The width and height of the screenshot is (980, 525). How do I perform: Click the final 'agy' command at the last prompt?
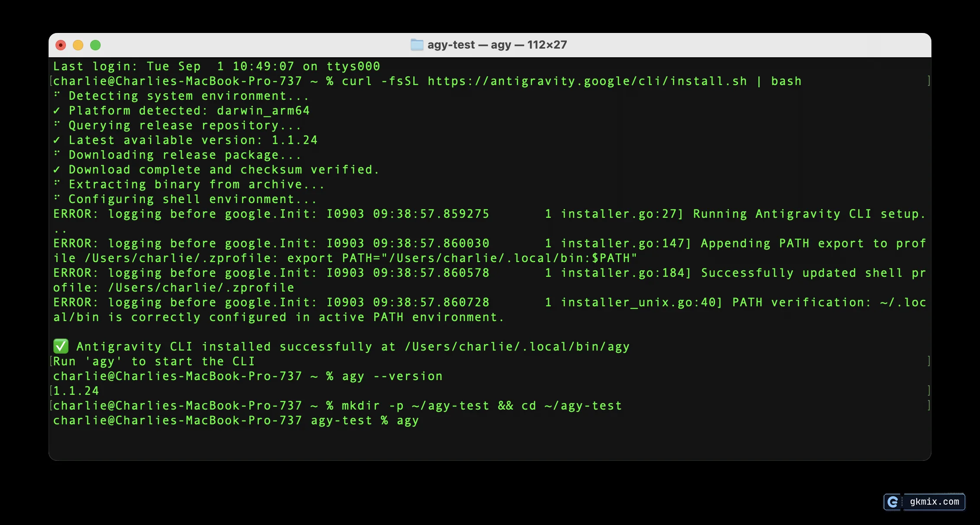tap(408, 420)
